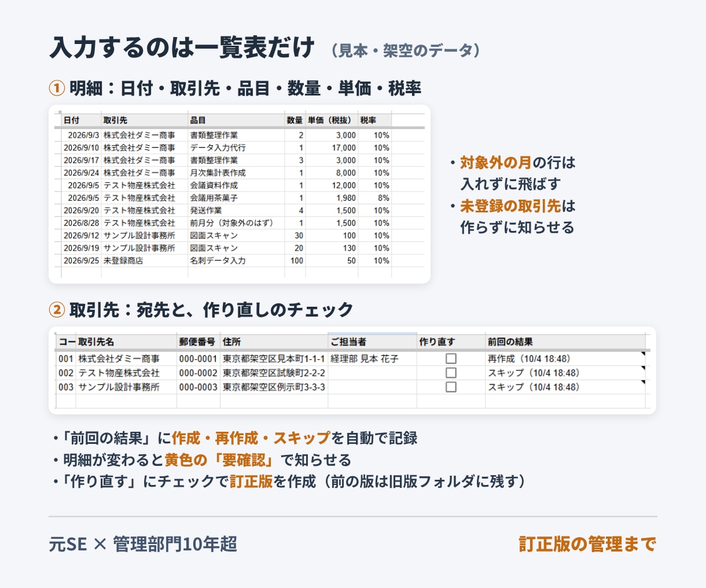Select the 前回の結果 column header
The height and width of the screenshot is (588, 706).
pyautogui.click(x=565, y=341)
